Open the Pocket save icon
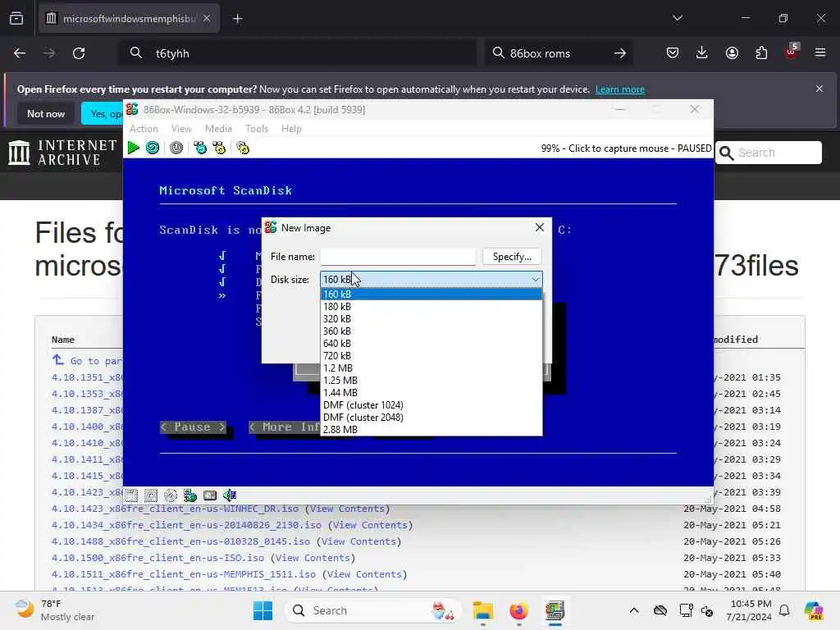This screenshot has height=630, width=840. pyautogui.click(x=673, y=52)
